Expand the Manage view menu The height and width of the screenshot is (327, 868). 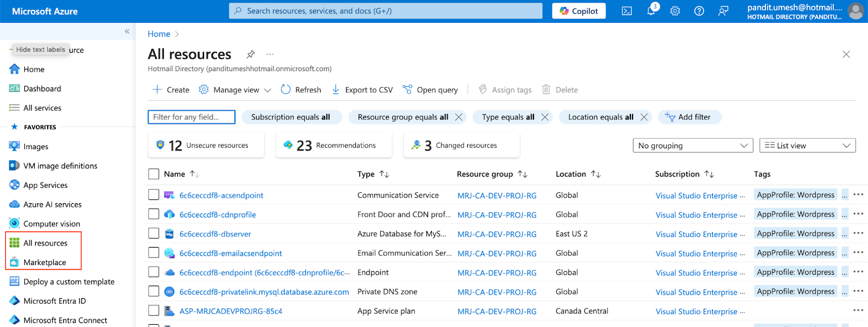[235, 90]
